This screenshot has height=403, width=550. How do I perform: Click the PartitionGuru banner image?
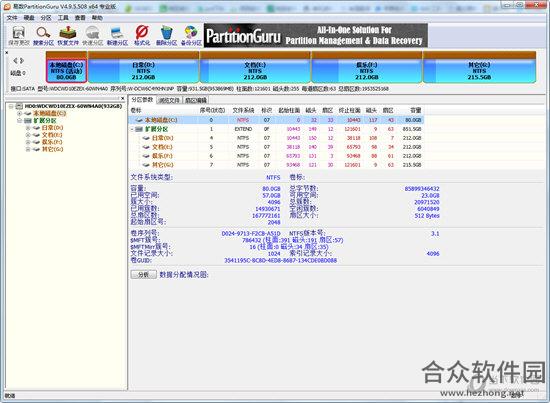(x=316, y=35)
